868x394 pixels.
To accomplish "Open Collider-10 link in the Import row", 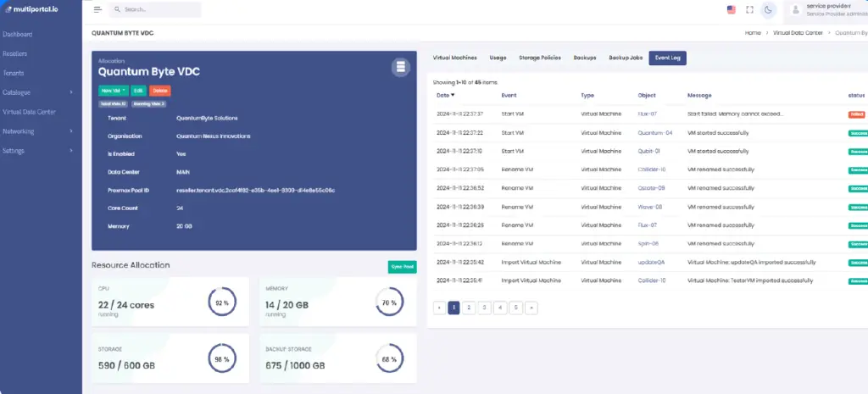I will (652, 280).
